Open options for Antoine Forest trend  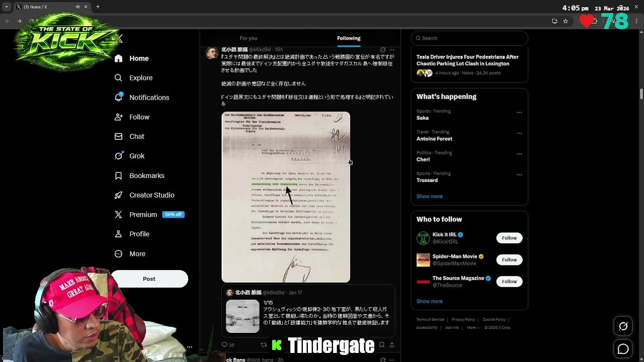point(519,133)
